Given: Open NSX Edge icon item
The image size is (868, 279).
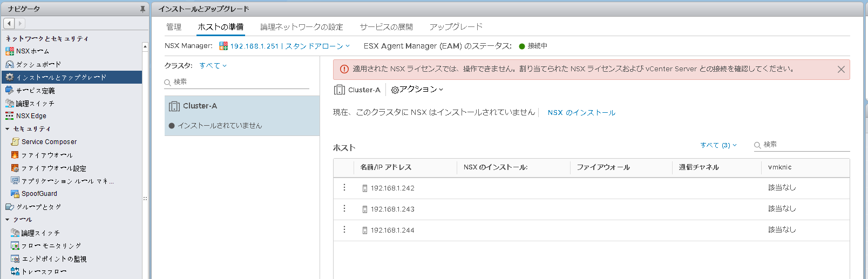Looking at the screenshot, I should click(x=10, y=116).
